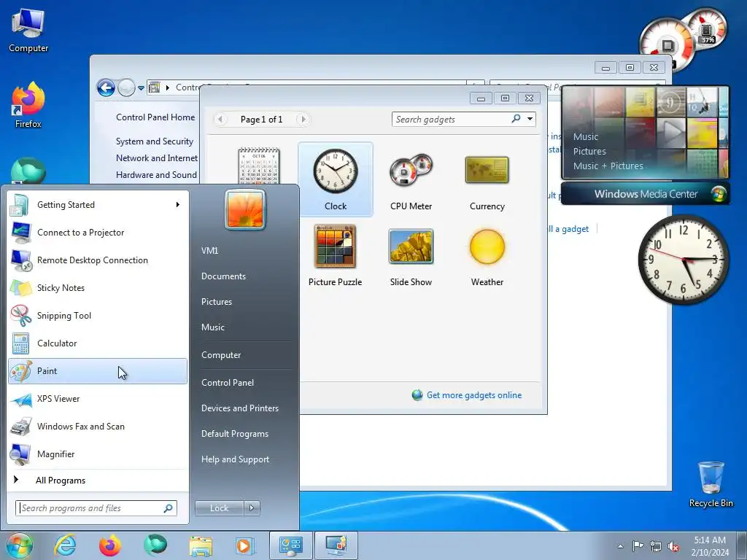The width and height of the screenshot is (747, 560).
Task: Expand the Getting Started submenu arrow
Action: click(x=178, y=205)
